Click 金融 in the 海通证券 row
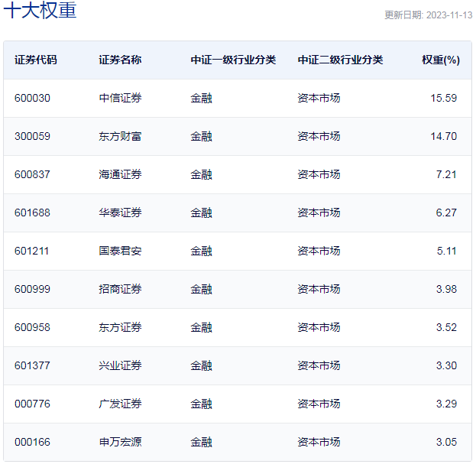The height and width of the screenshot is (464, 476). [x=201, y=174]
